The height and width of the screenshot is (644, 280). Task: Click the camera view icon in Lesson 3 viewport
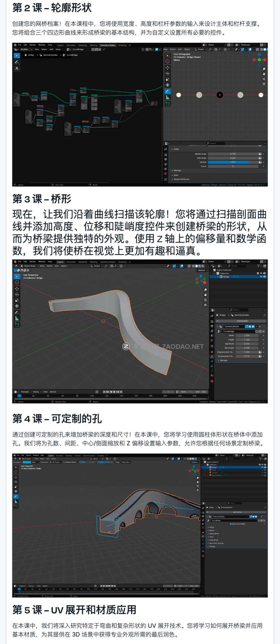(x=205, y=300)
